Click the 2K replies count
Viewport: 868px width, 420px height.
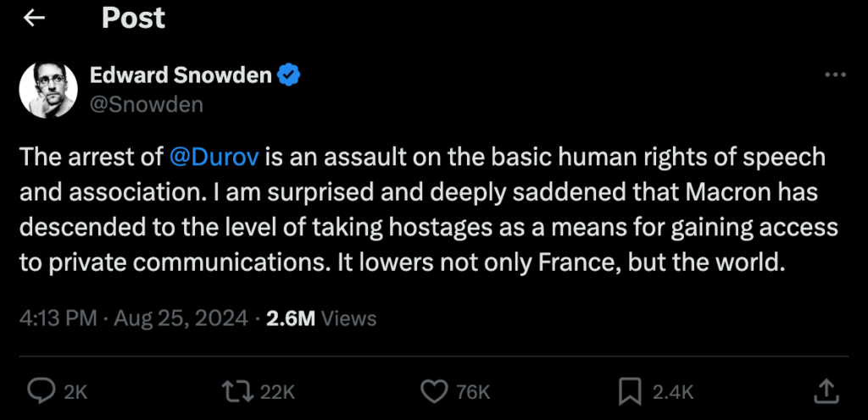[x=76, y=391]
